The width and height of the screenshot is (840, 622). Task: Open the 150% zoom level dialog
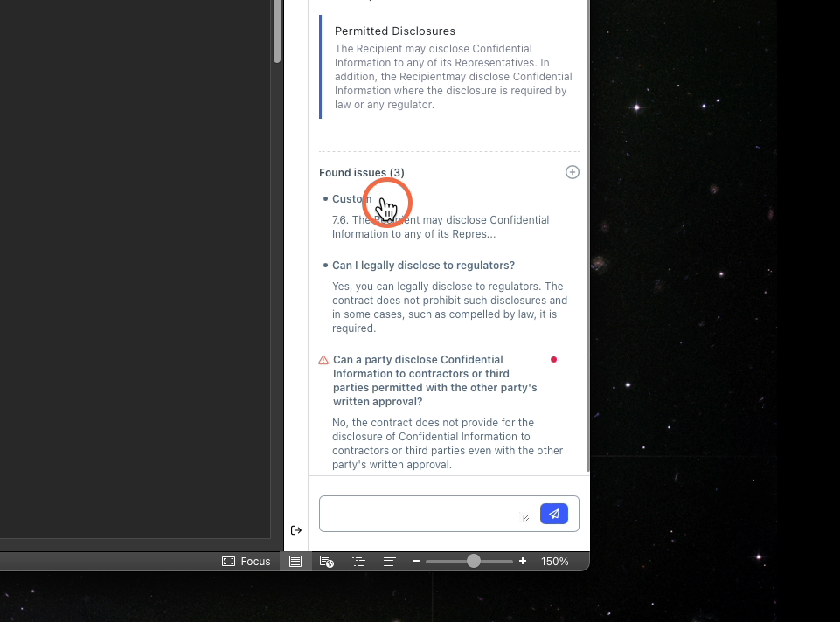(554, 562)
